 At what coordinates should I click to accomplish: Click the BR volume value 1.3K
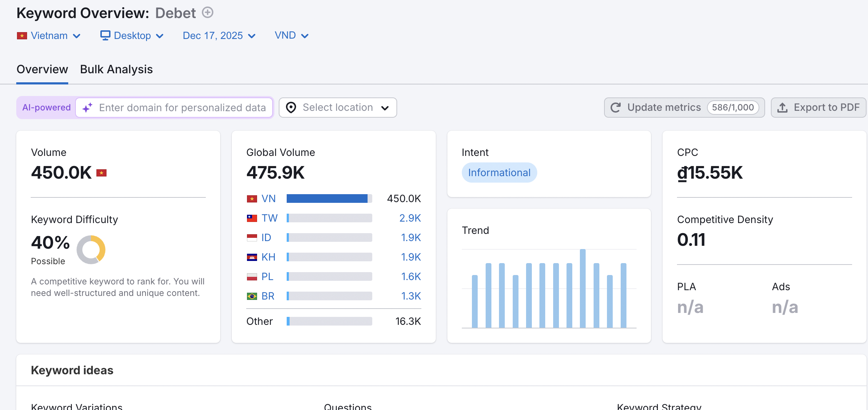pos(411,296)
